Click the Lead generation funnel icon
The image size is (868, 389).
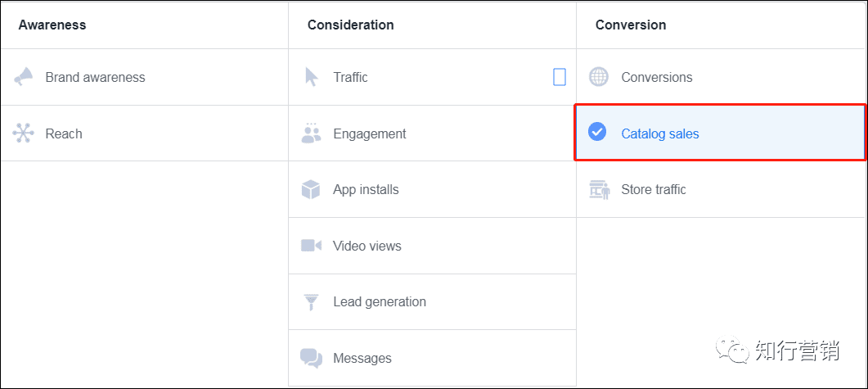click(311, 302)
